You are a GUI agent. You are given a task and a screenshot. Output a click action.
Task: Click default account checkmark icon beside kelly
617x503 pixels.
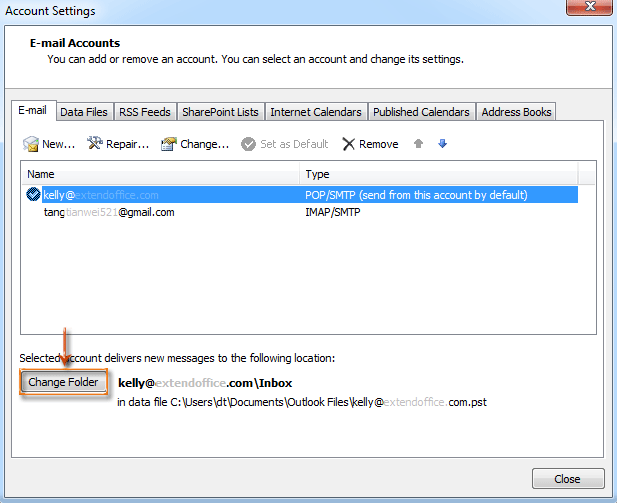(34, 195)
